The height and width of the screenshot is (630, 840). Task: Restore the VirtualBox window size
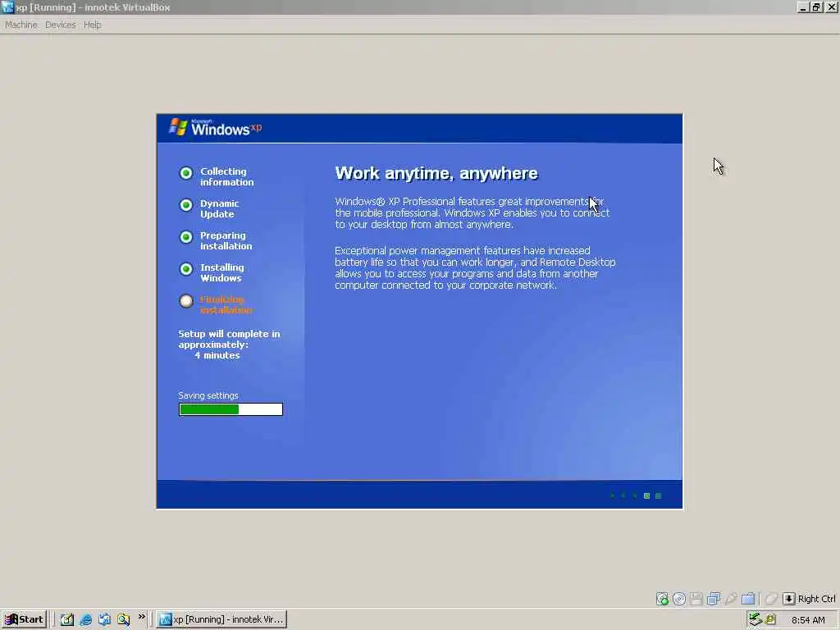pos(816,7)
